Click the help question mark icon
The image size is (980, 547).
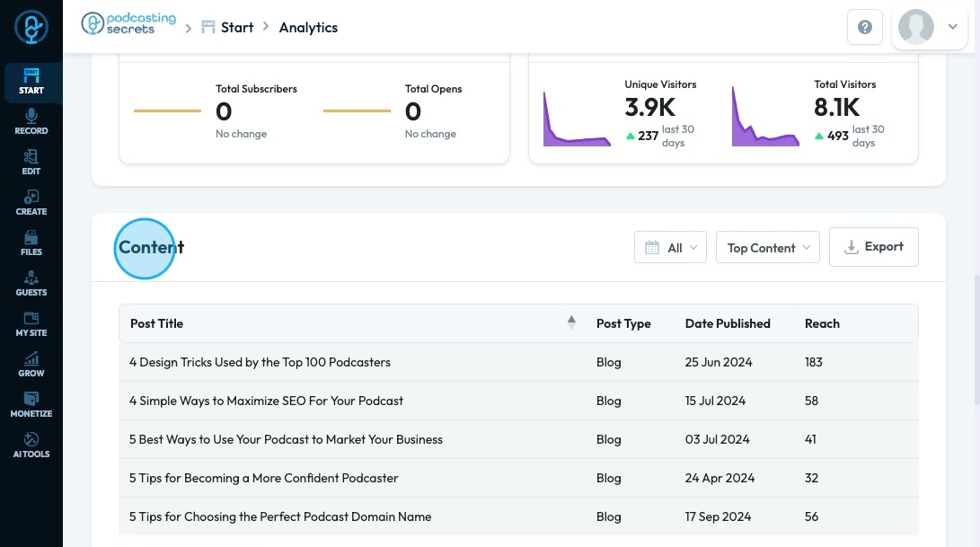click(x=864, y=28)
